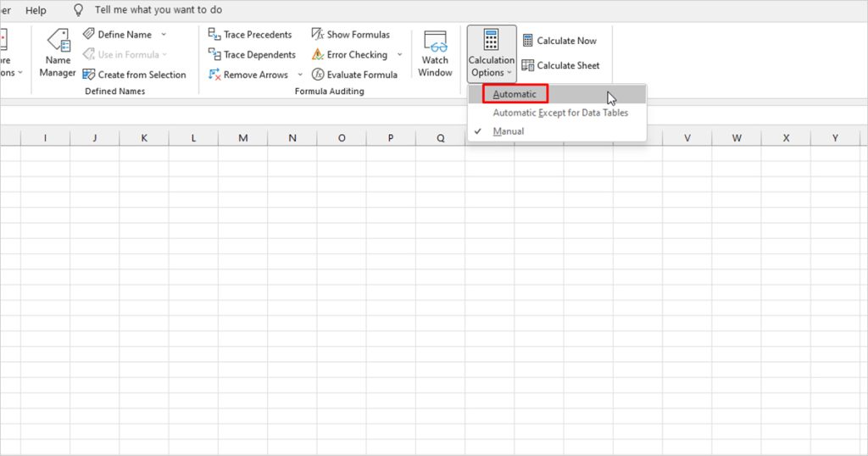The width and height of the screenshot is (868, 456).
Task: Expand the Define Name dropdown arrow
Action: (164, 34)
